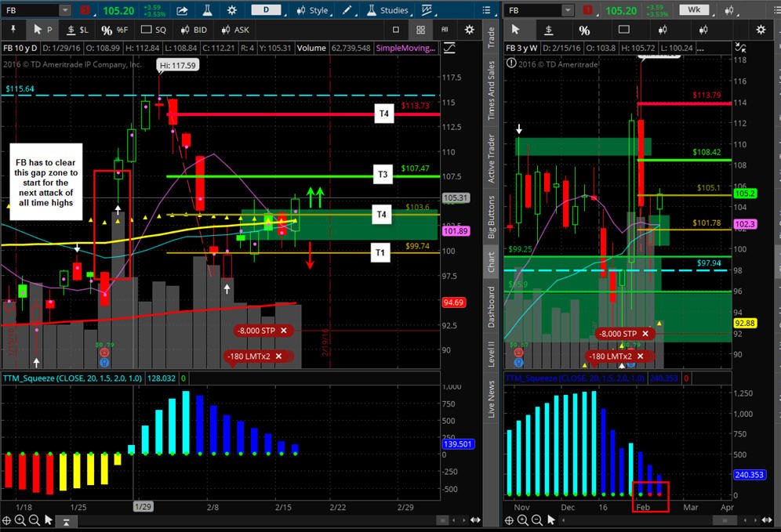Screen dimensions: 781x532
Task: Open the Wk timeframe dropdown on right chart
Action: point(694,10)
